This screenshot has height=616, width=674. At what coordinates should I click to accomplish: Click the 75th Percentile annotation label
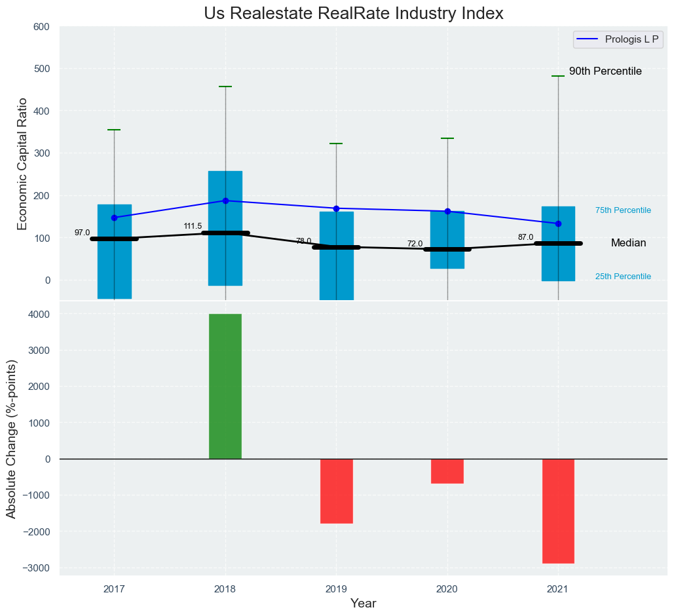(623, 210)
